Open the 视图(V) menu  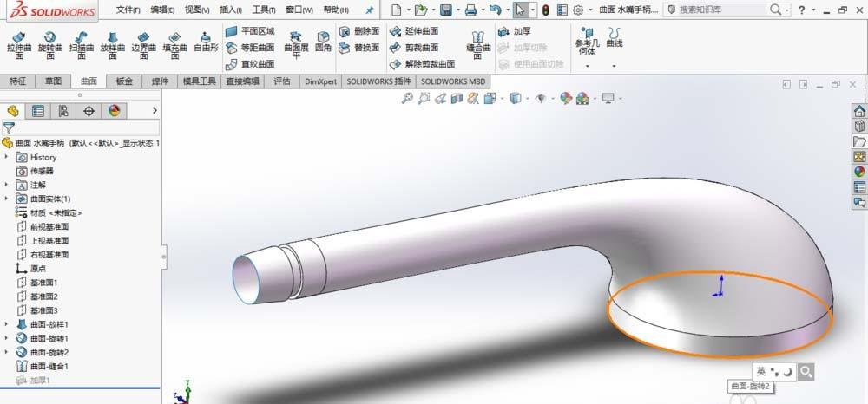point(196,10)
